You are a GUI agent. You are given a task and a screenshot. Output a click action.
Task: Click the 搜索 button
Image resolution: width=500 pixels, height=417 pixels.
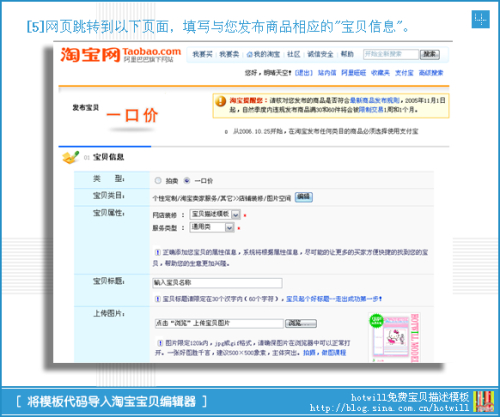click(x=430, y=54)
